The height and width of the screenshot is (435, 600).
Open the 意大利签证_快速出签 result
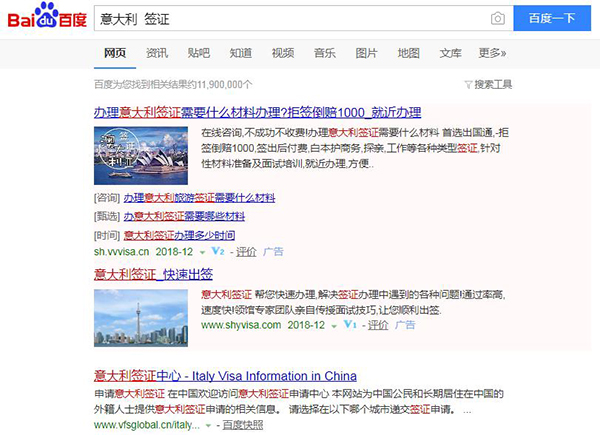click(153, 273)
